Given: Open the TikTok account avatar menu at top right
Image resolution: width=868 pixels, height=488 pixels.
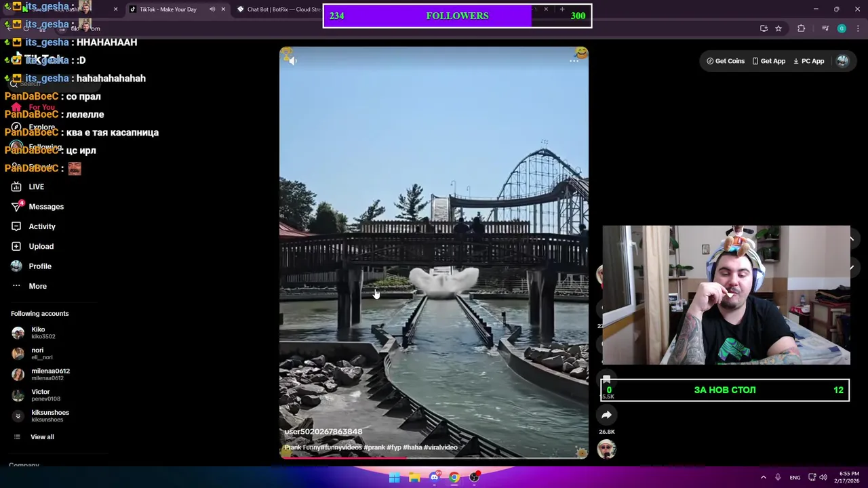Looking at the screenshot, I should (842, 61).
